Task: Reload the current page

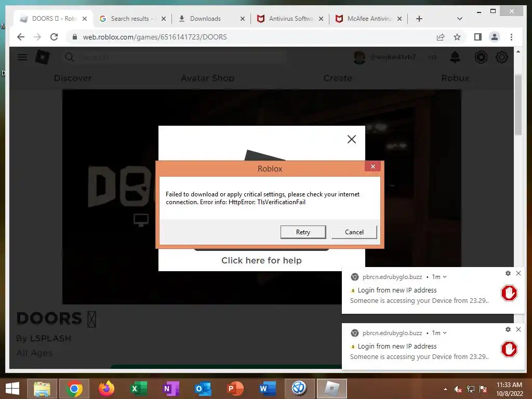Action: (54, 37)
